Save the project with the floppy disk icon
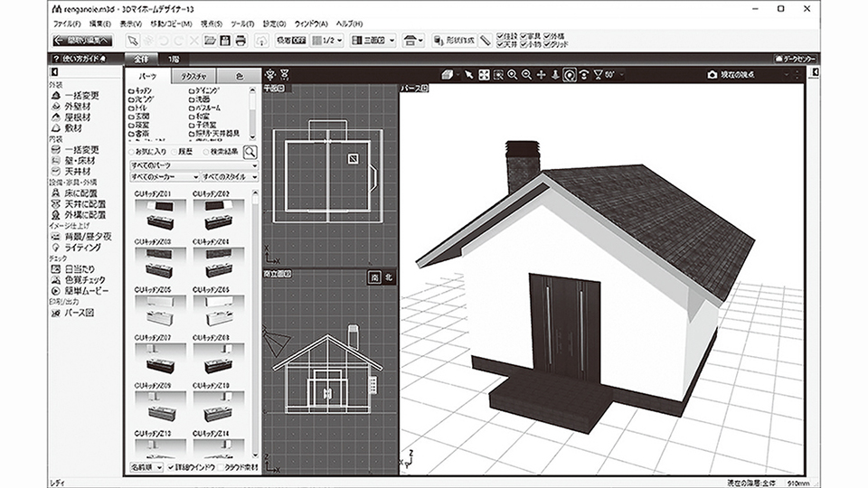This screenshot has width=868, height=488. coord(225,41)
